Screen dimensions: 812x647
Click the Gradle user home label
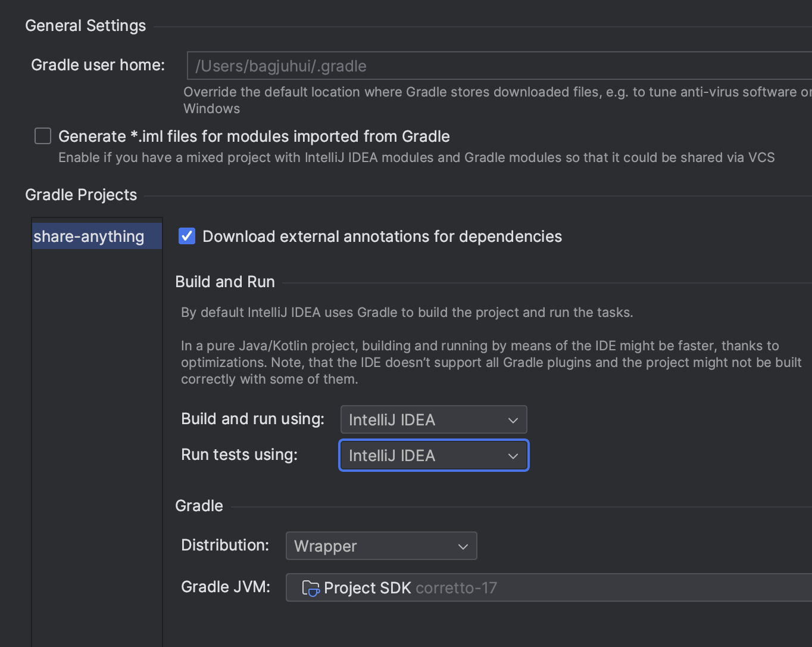(98, 65)
